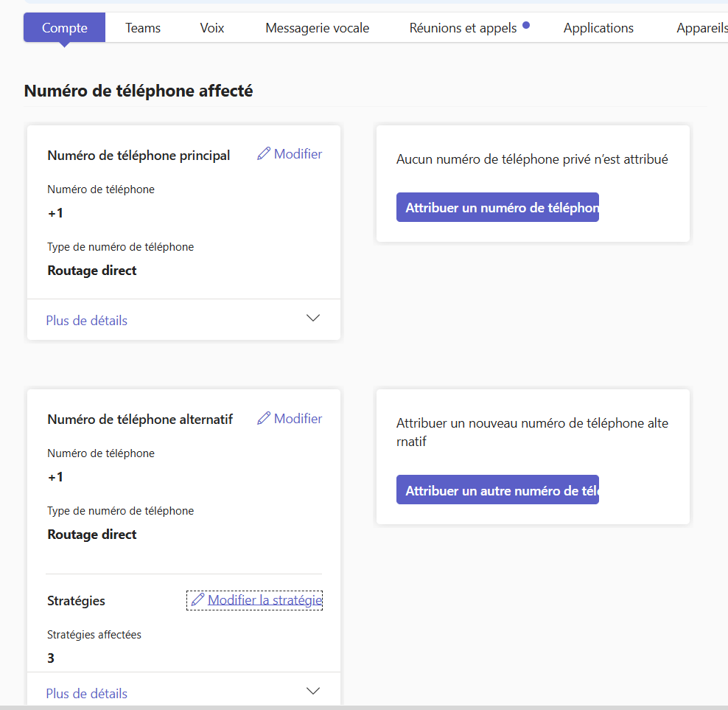Open Plus de détails for alternate number
The image size is (728, 710).
tap(86, 694)
